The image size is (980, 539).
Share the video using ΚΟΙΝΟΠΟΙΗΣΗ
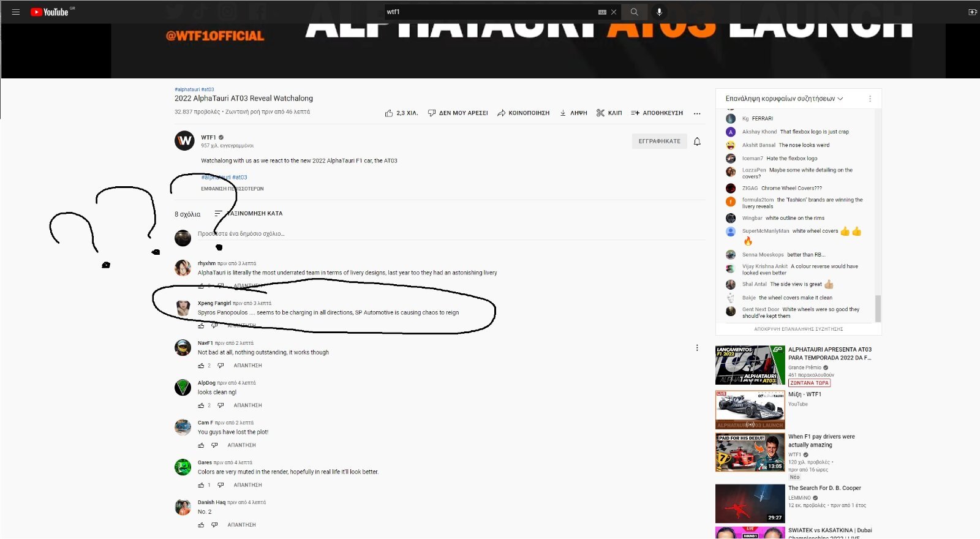[x=523, y=113]
